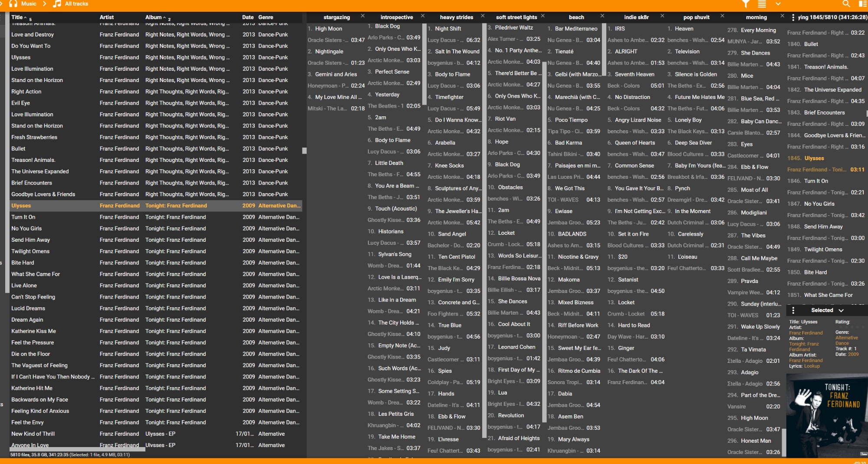Click the filter funnel icon in top bar
Viewport: 868px width, 464px height.
coord(745,4)
